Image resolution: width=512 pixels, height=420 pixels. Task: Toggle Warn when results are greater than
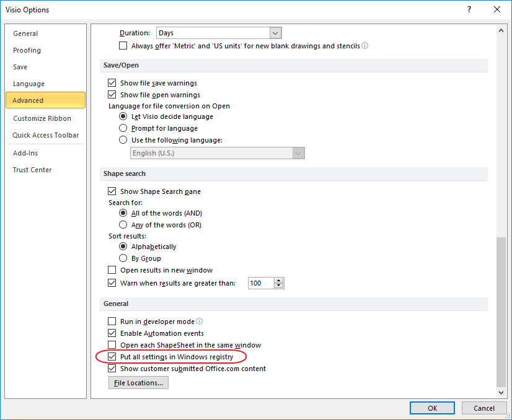click(112, 283)
